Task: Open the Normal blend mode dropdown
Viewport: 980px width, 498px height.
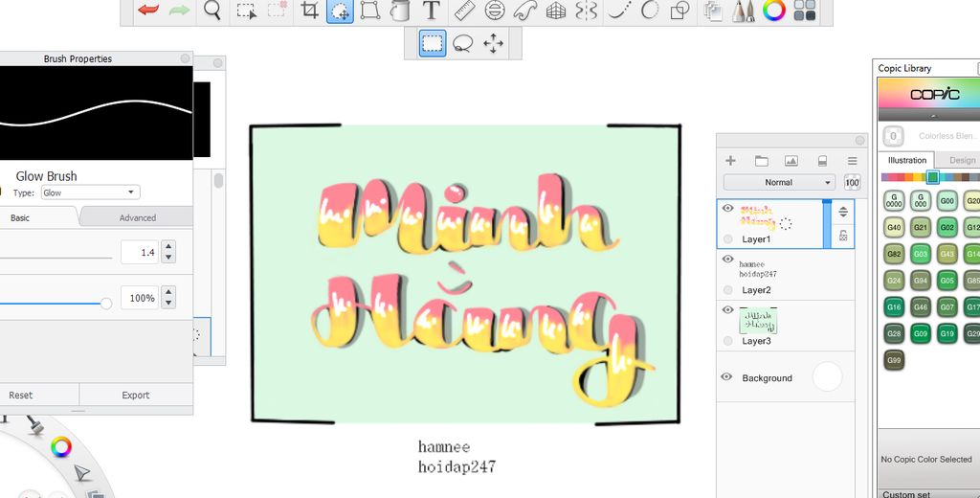Action: click(x=779, y=182)
